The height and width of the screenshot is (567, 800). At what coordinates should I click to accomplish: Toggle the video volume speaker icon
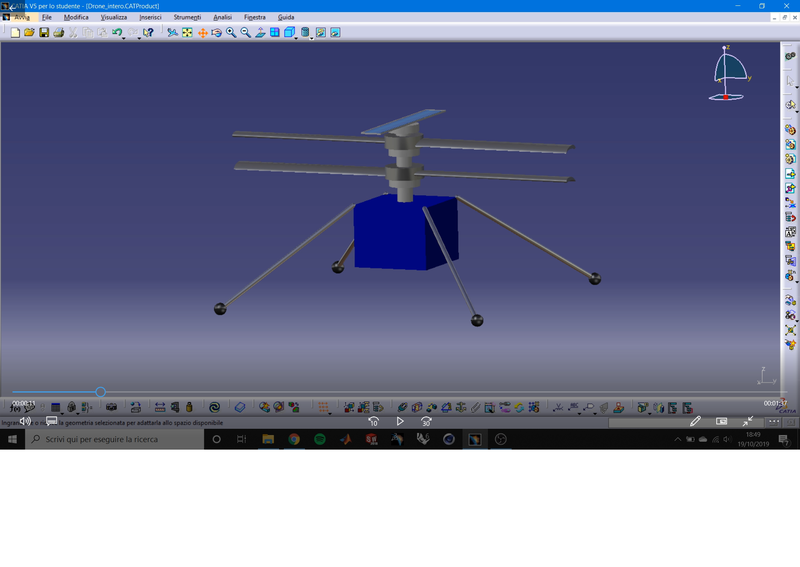click(x=25, y=421)
